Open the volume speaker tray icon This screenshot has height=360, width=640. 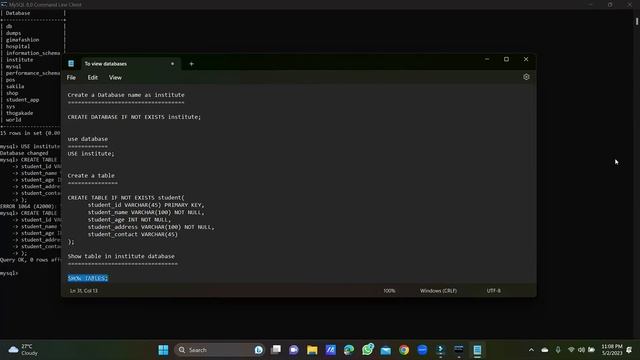(581, 350)
